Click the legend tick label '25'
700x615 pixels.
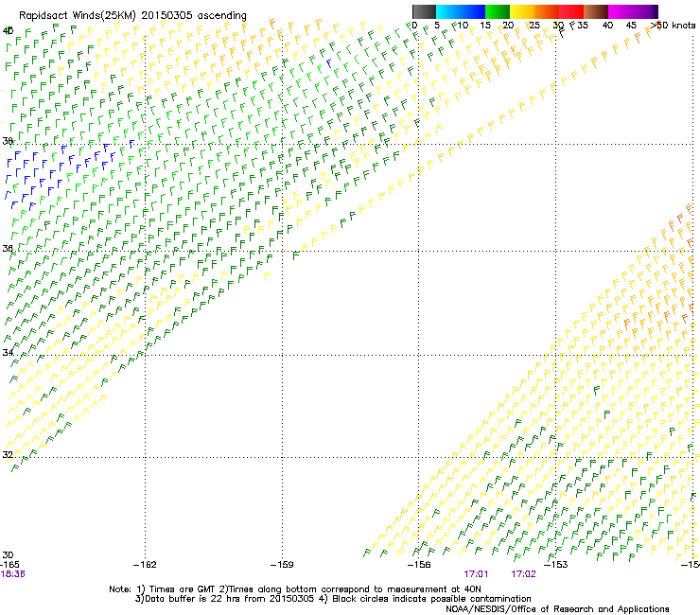[x=534, y=26]
